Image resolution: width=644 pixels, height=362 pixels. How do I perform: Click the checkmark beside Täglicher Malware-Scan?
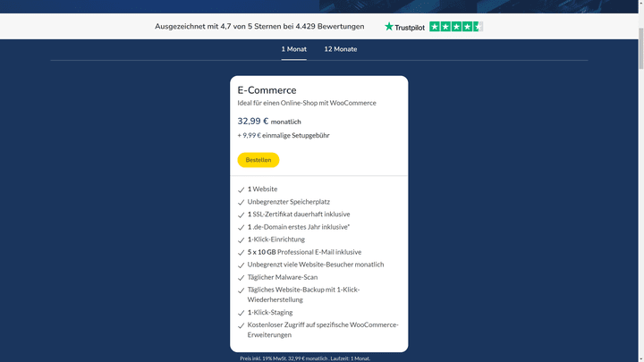point(241,277)
